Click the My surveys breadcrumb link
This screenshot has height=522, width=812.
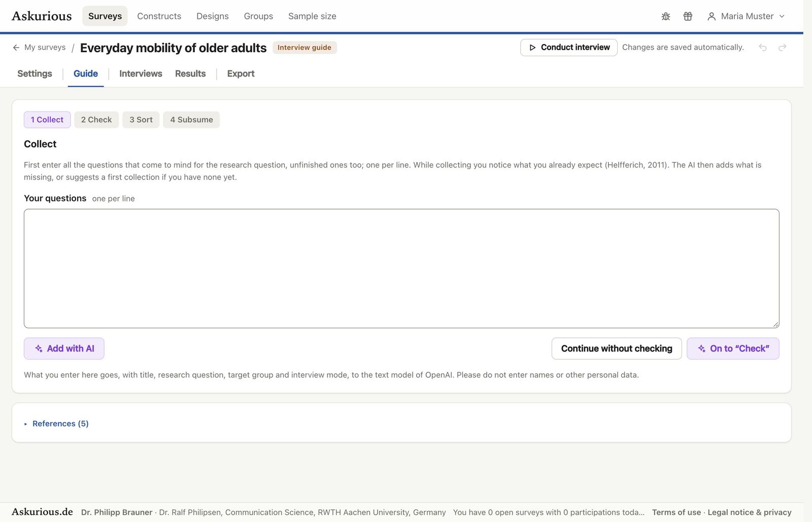(x=45, y=47)
